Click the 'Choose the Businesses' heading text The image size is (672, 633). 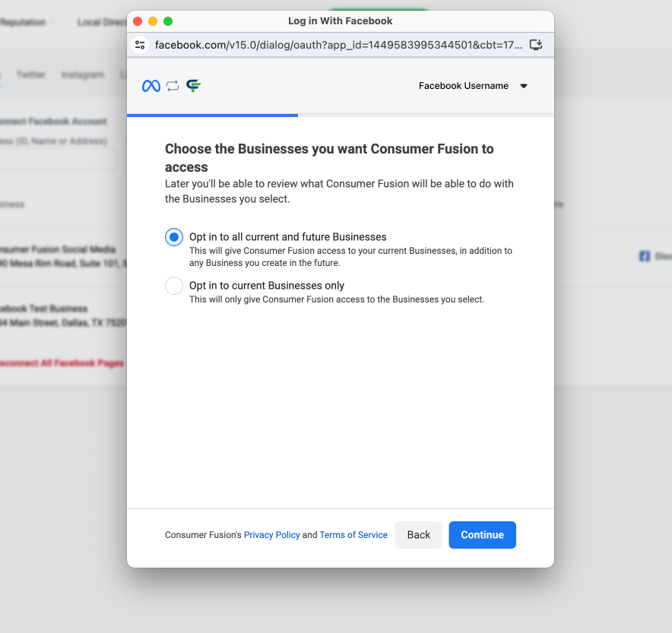329,157
